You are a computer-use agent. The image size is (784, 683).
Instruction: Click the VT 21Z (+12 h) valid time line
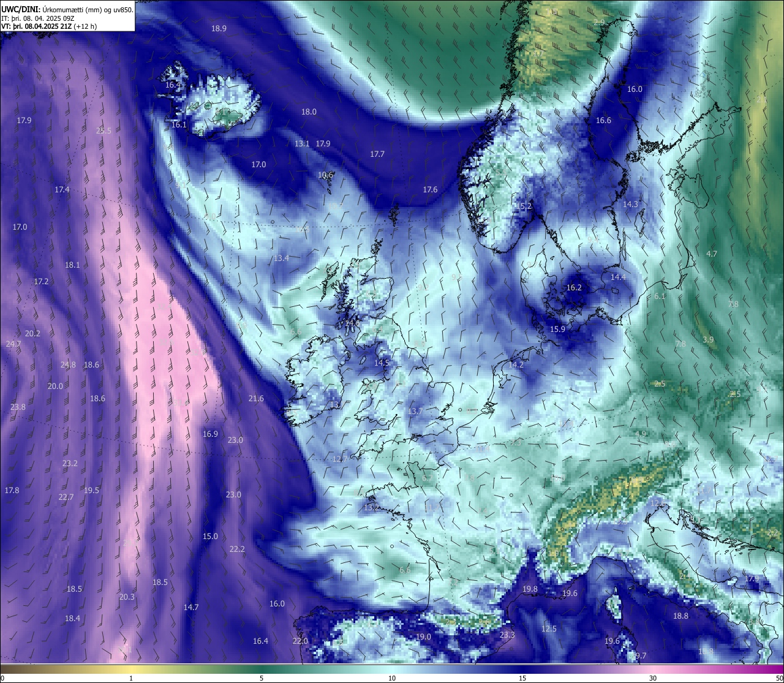[49, 26]
